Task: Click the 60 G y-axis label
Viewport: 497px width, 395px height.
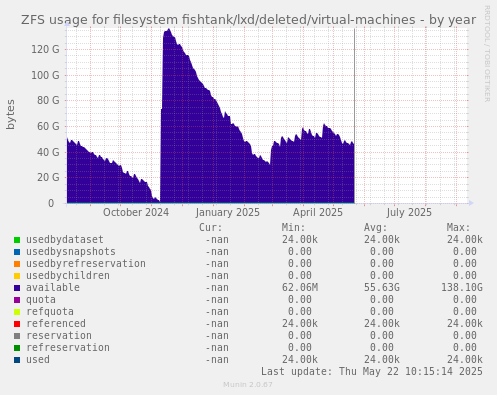Action: tap(48, 126)
